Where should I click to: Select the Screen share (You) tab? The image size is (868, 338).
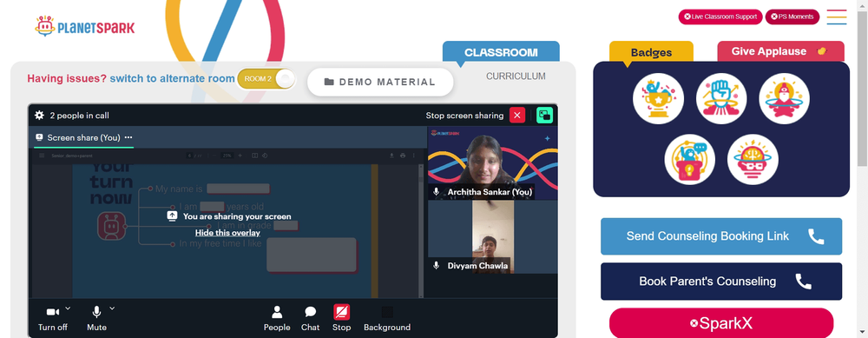tap(83, 137)
